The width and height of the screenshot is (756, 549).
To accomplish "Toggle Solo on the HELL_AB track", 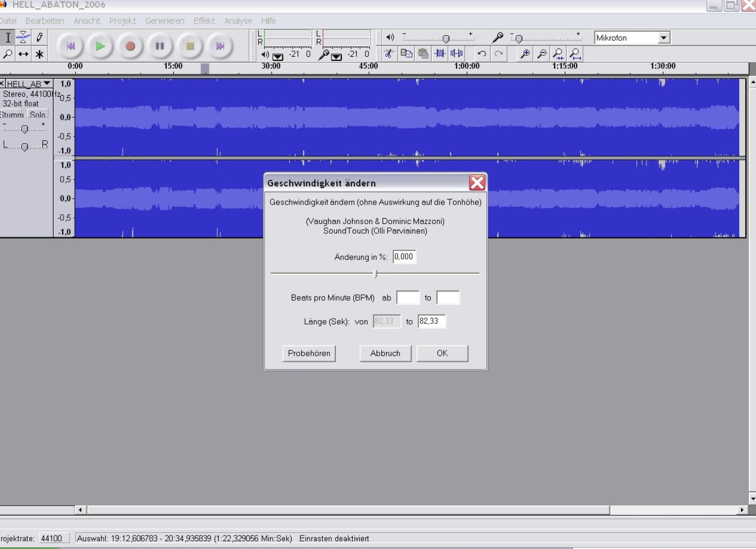I will [38, 114].
